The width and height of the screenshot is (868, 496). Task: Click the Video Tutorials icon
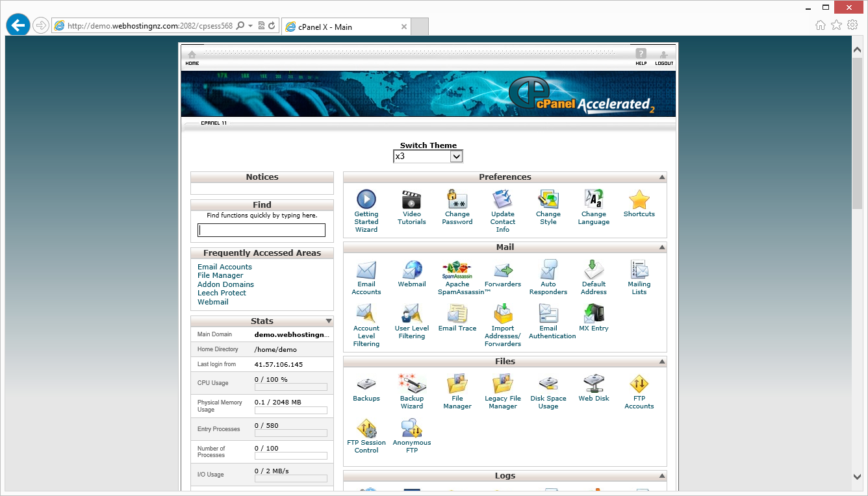tap(412, 200)
